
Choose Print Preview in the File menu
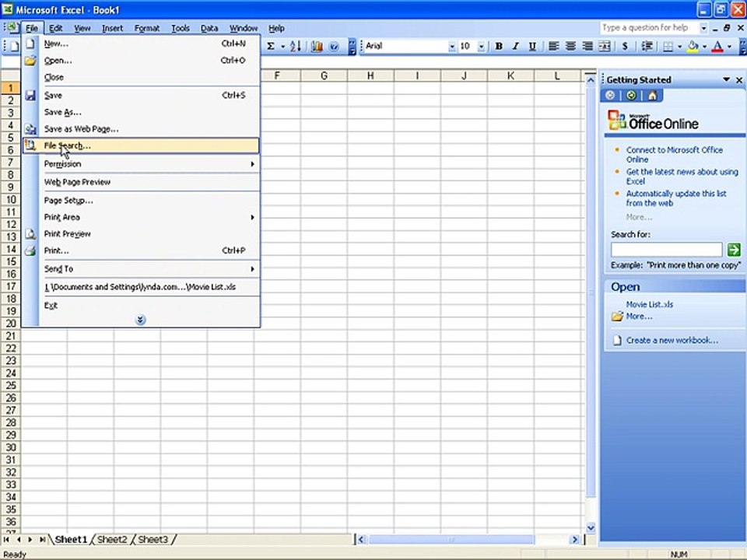[x=141, y=234]
